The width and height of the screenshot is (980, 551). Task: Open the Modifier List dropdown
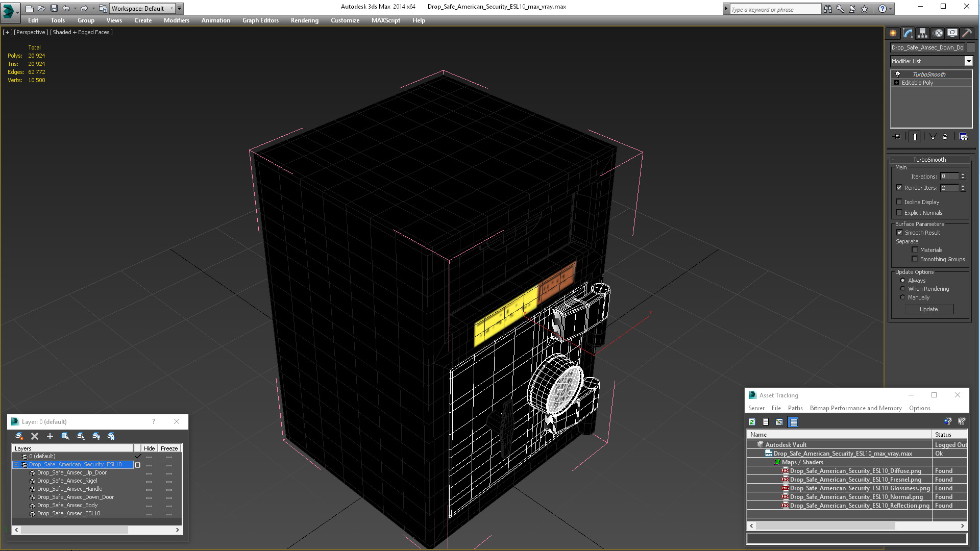(x=968, y=61)
